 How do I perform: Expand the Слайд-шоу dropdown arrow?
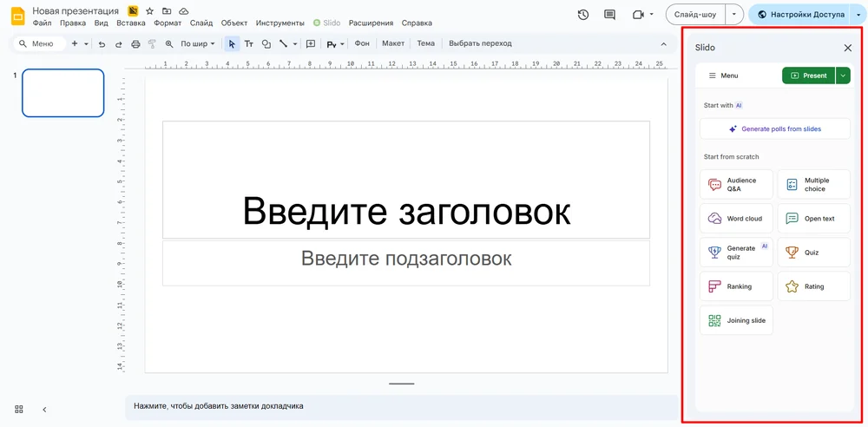tap(734, 15)
